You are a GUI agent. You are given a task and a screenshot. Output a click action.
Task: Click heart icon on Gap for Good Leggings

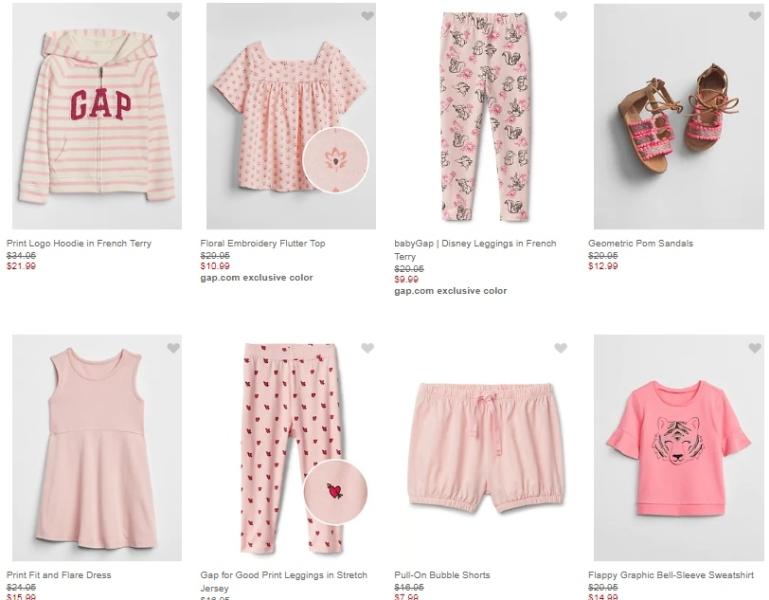click(x=367, y=348)
